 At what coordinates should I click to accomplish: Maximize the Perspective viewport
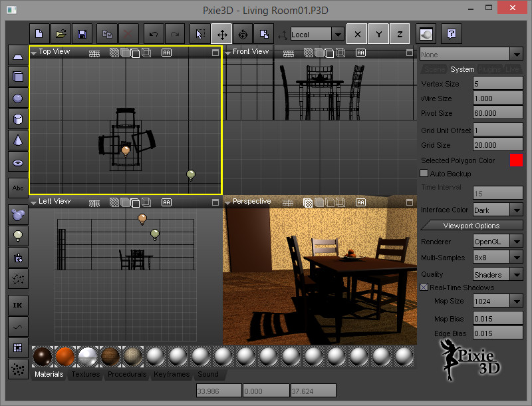tap(410, 202)
